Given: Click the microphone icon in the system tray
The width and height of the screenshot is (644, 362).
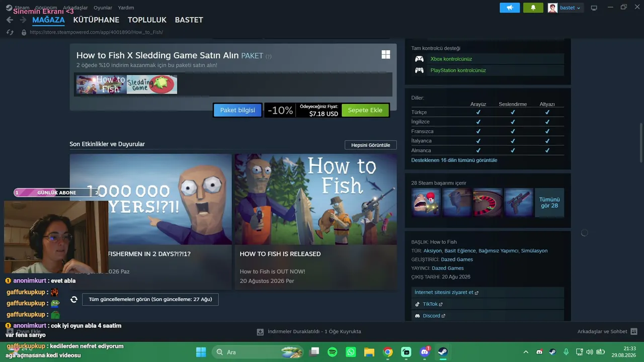Looking at the screenshot, I should pyautogui.click(x=566, y=352).
